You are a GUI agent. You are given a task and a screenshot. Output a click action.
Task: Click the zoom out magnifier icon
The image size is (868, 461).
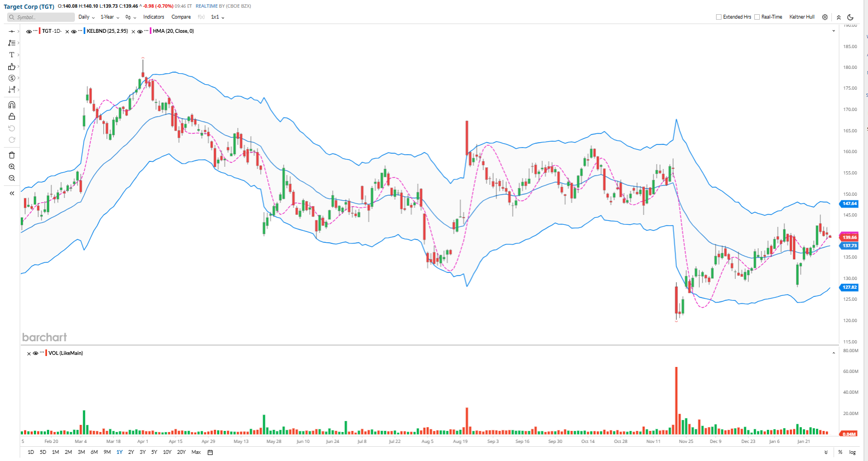11,178
